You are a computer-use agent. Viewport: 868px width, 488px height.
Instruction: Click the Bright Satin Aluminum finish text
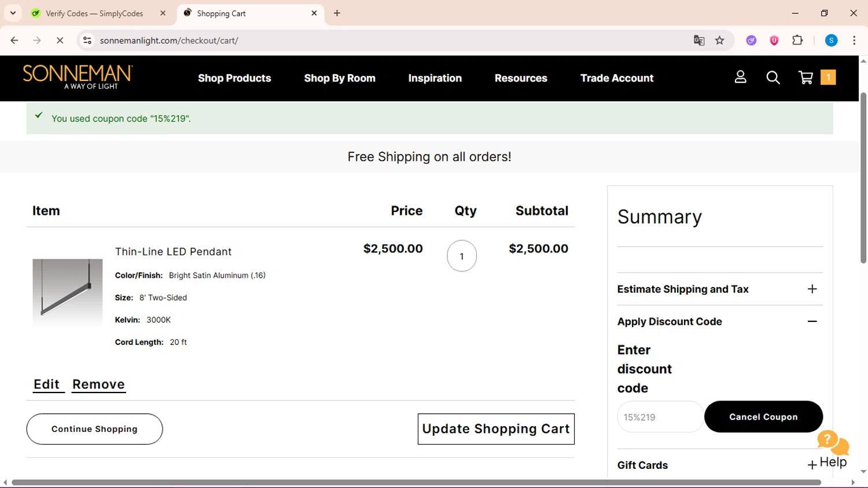pyautogui.click(x=217, y=276)
